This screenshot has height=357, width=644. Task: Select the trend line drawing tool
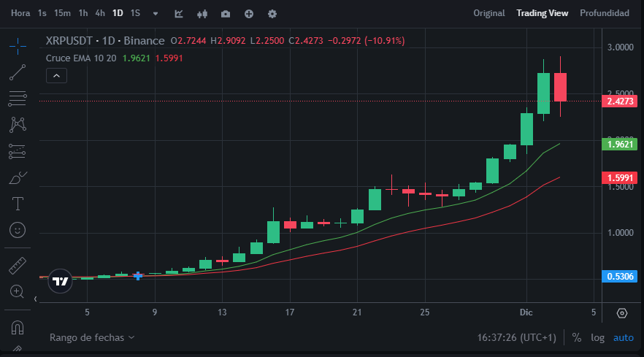(x=18, y=72)
